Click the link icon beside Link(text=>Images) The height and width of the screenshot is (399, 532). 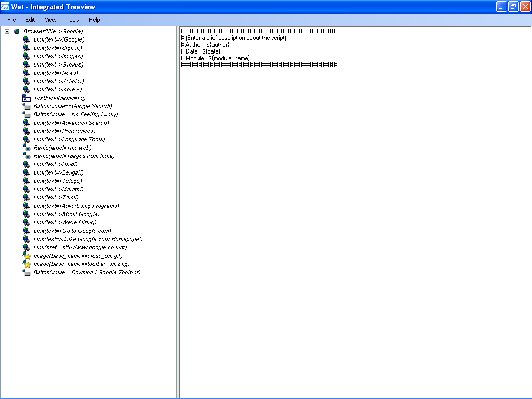pos(26,56)
